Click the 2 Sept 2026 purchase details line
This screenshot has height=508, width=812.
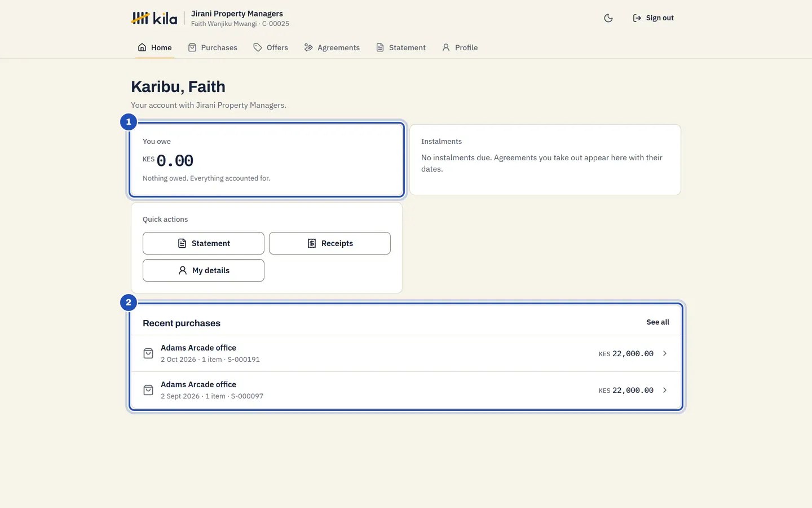pyautogui.click(x=212, y=396)
